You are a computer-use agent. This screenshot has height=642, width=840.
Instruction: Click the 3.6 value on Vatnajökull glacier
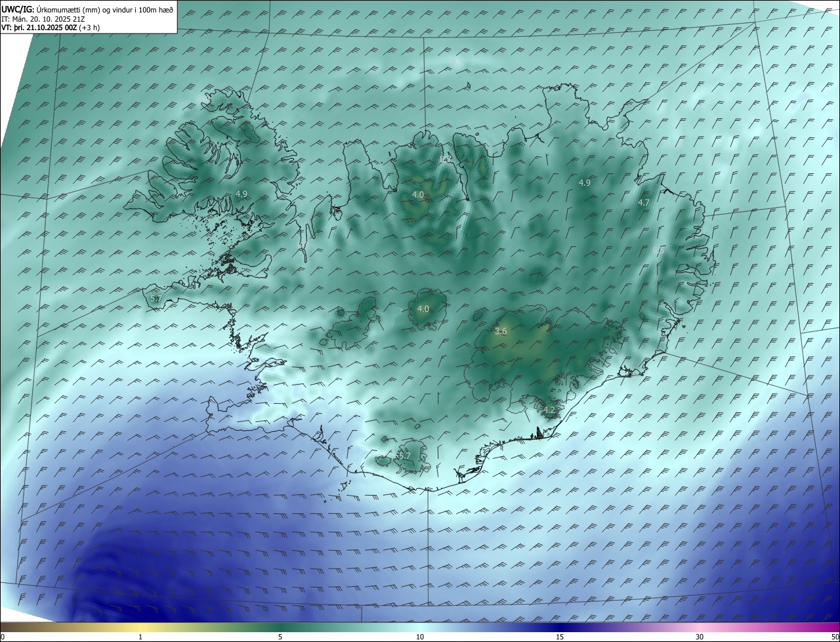(x=501, y=332)
